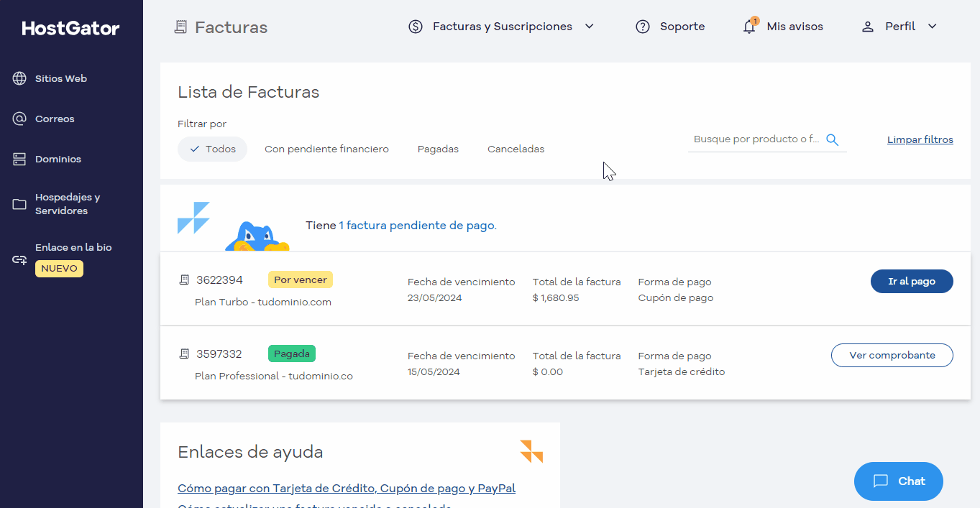Open Hospedajes y Servidores section
Image resolution: width=980 pixels, height=508 pixels.
(68, 204)
